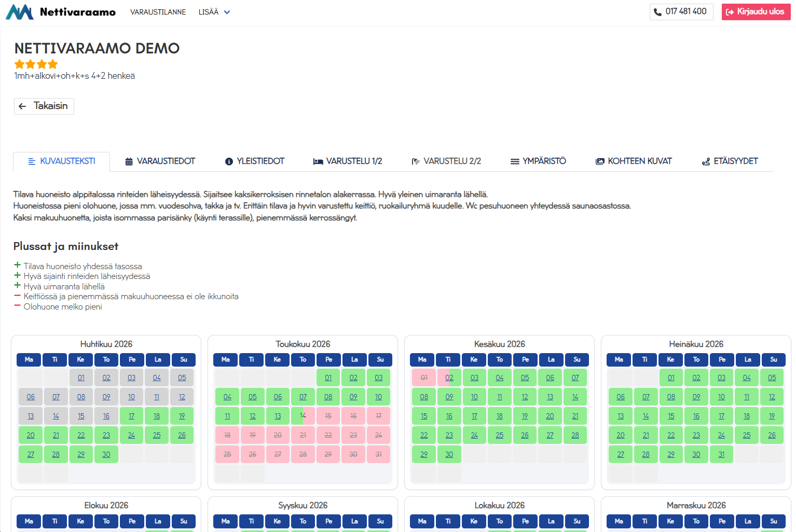Go back with the Takaisin button
This screenshot has height=532, width=796.
click(x=44, y=106)
